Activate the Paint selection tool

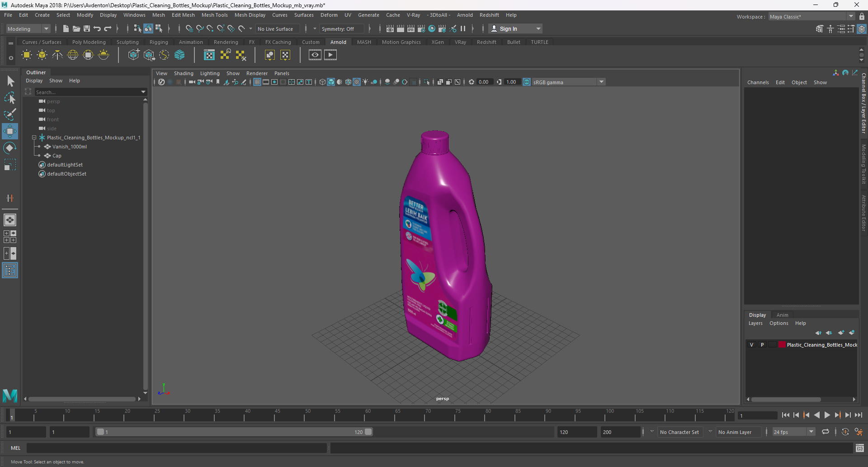point(10,114)
